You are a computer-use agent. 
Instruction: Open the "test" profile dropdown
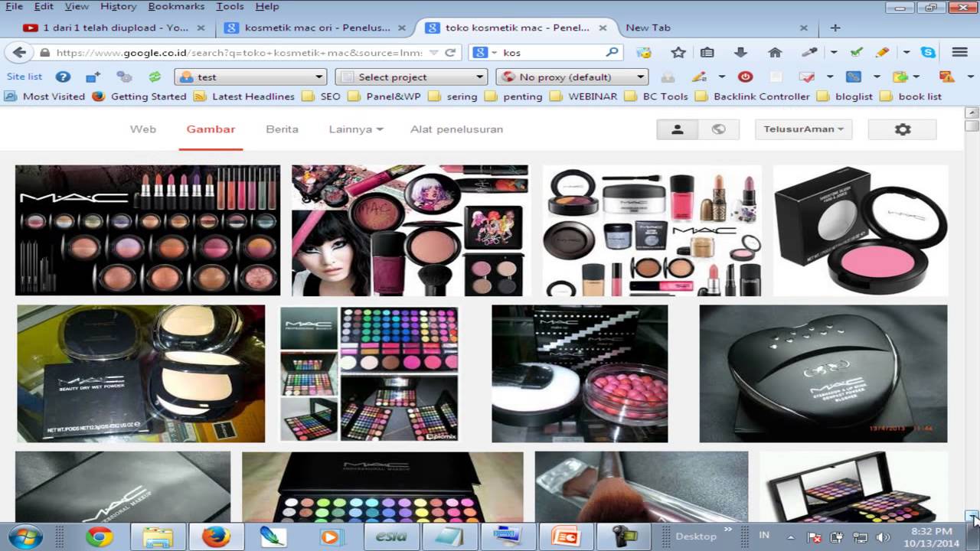point(252,77)
